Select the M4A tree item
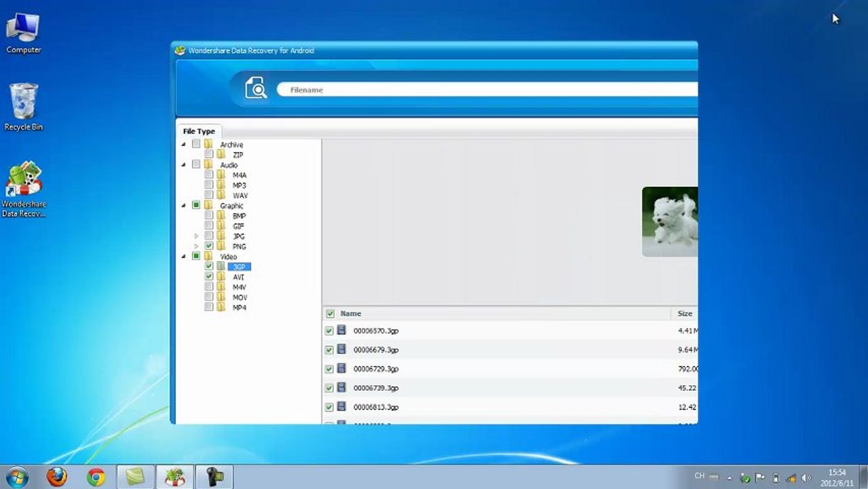This screenshot has height=489, width=868. click(x=240, y=175)
